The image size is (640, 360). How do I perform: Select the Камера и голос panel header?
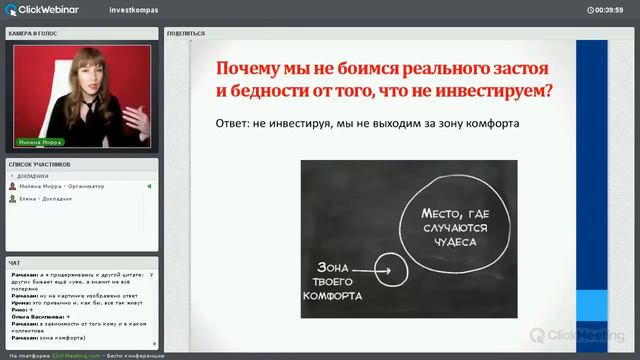pos(82,33)
